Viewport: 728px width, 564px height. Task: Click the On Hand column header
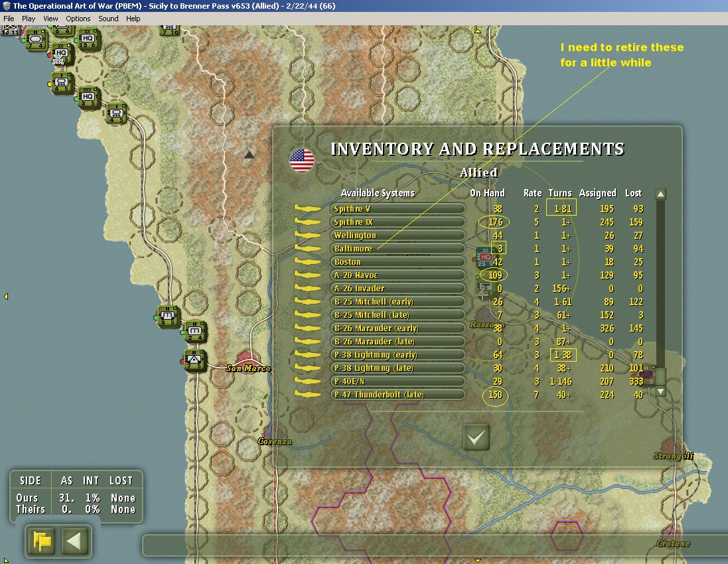click(487, 193)
